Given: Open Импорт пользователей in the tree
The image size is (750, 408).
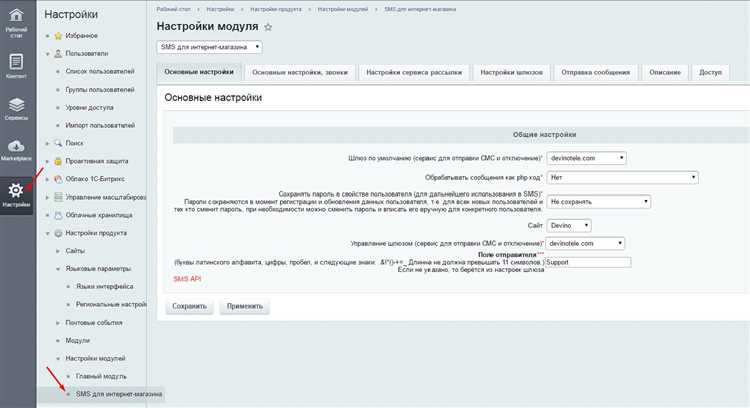Looking at the screenshot, I should tap(100, 125).
